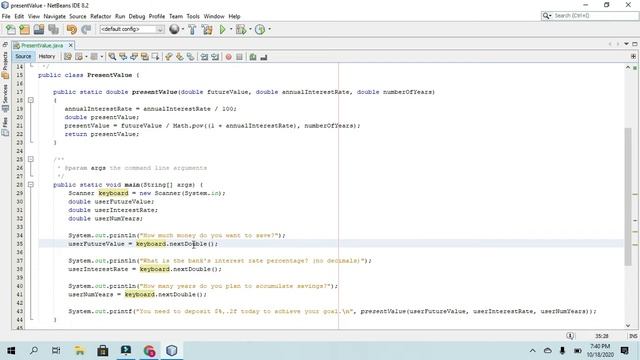Click Toggle Bookmark icon
This screenshot has height=360, width=640.
[x=191, y=57]
